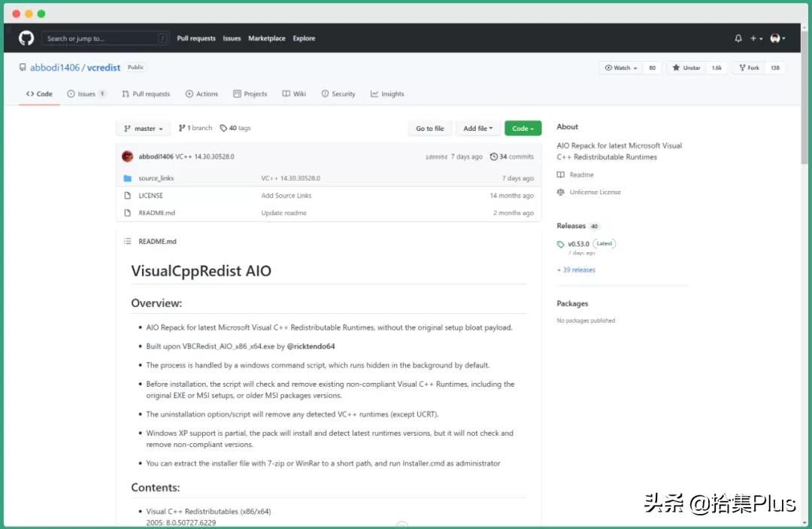Click the book icon beside Readme

pos(560,175)
